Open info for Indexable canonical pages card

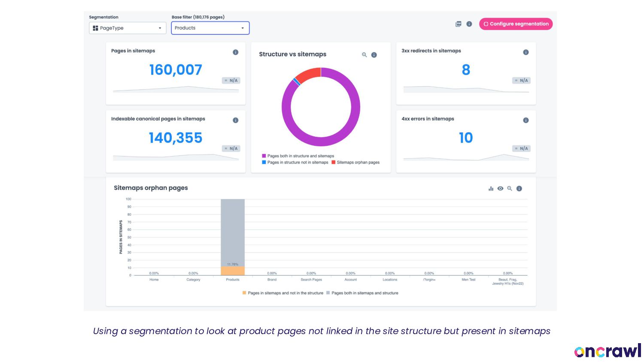235,121
